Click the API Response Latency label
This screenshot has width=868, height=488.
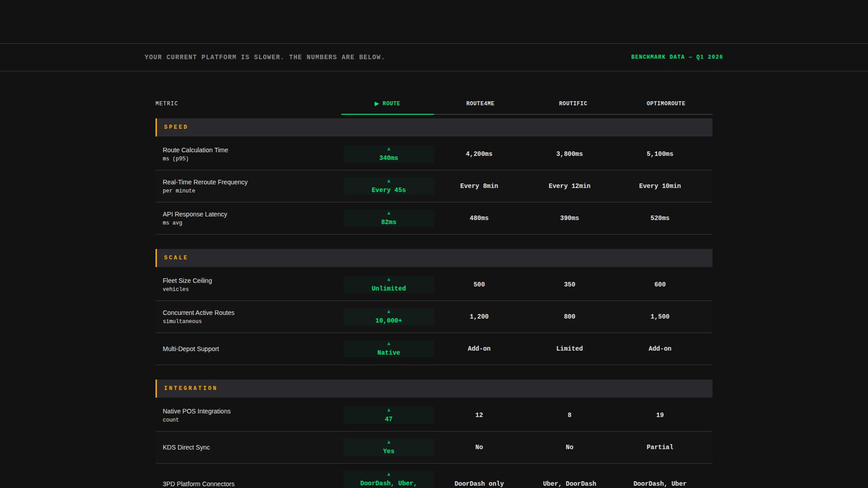point(195,214)
